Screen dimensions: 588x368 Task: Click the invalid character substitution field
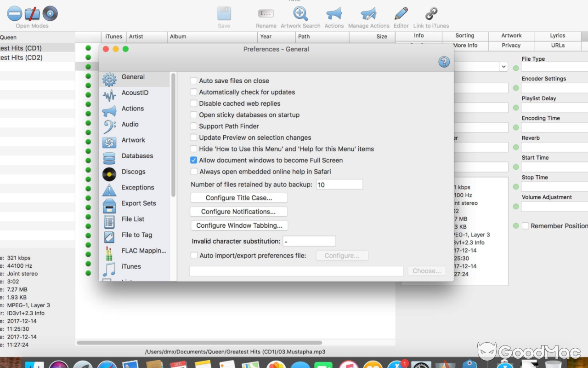309,241
